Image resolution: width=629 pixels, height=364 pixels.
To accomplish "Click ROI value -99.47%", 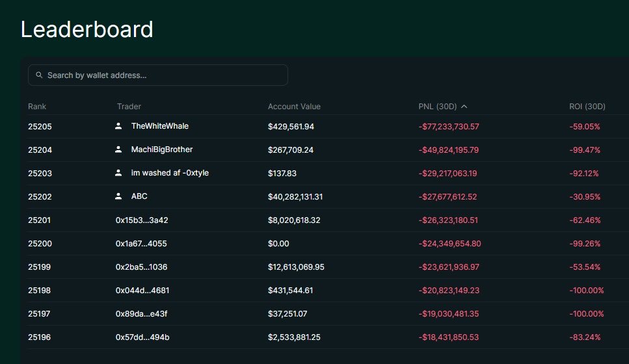I will pos(585,149).
